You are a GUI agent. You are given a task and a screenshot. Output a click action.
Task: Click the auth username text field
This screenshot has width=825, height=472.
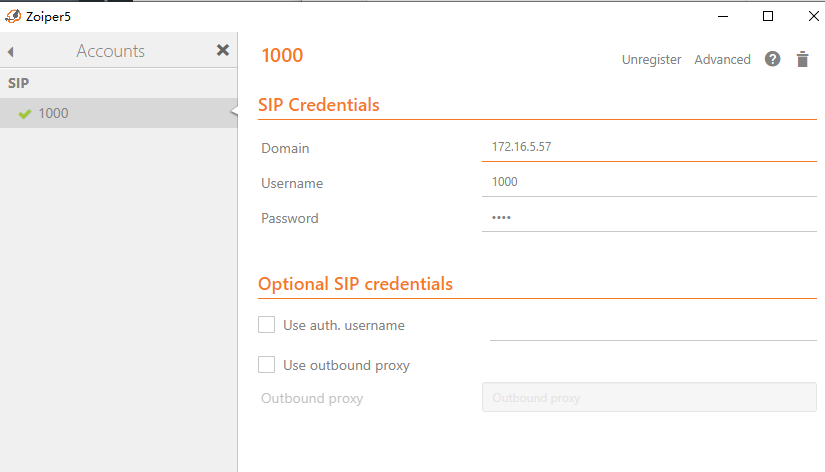[x=653, y=327]
